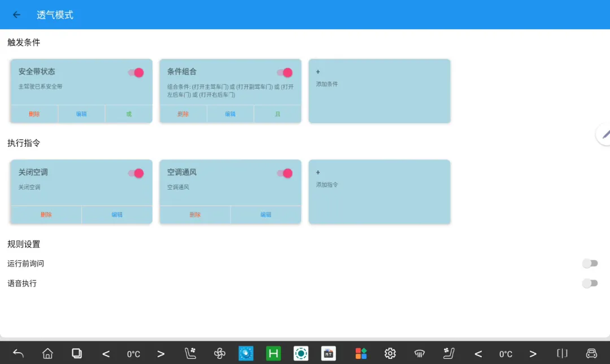
Task: Open the colorful app grid icon
Action: click(x=361, y=353)
